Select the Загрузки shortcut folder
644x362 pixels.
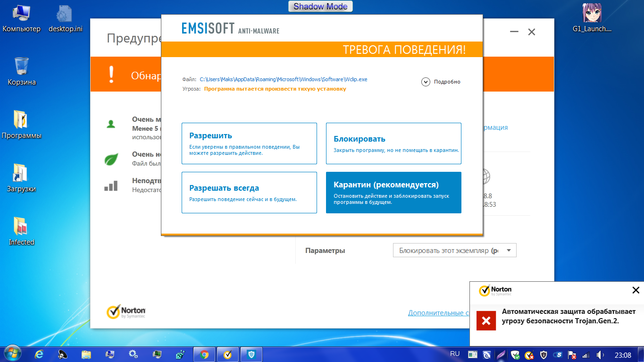(21, 178)
